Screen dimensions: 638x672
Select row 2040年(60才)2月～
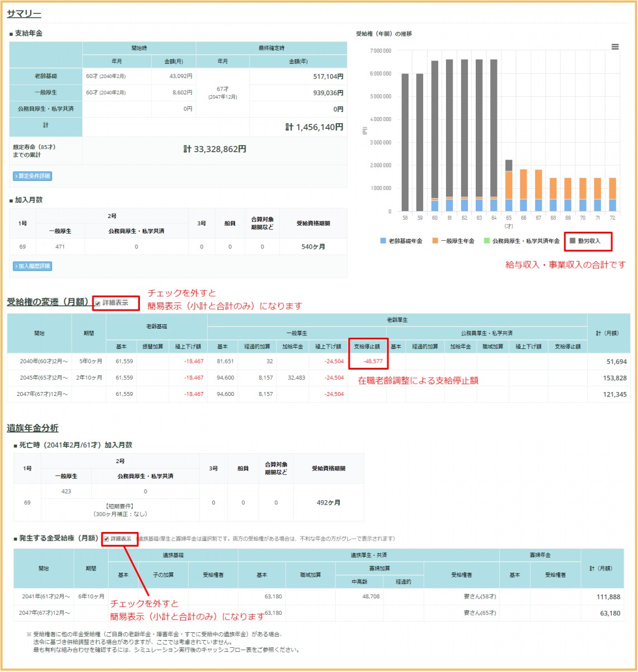pyautogui.click(x=318, y=361)
